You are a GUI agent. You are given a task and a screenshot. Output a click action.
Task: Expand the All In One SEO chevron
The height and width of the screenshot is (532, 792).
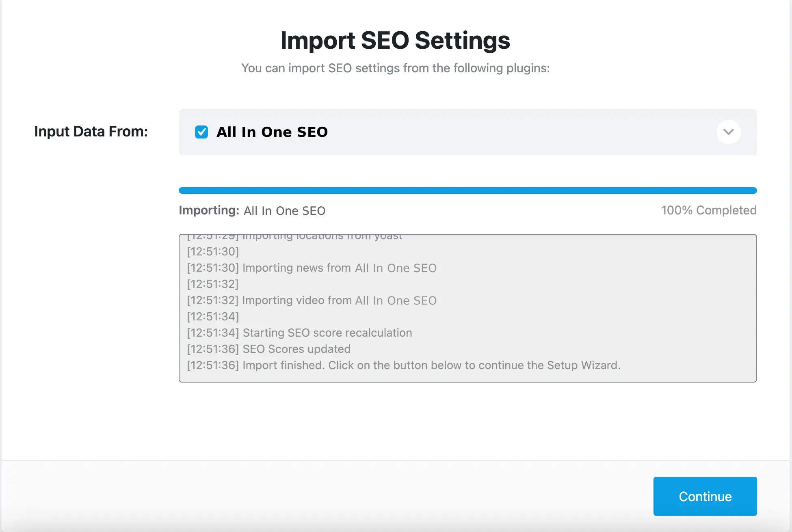(728, 132)
